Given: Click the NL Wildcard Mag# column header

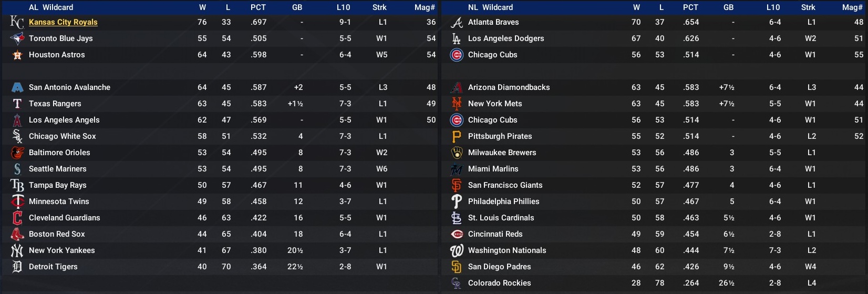Looking at the screenshot, I should coord(852,7).
